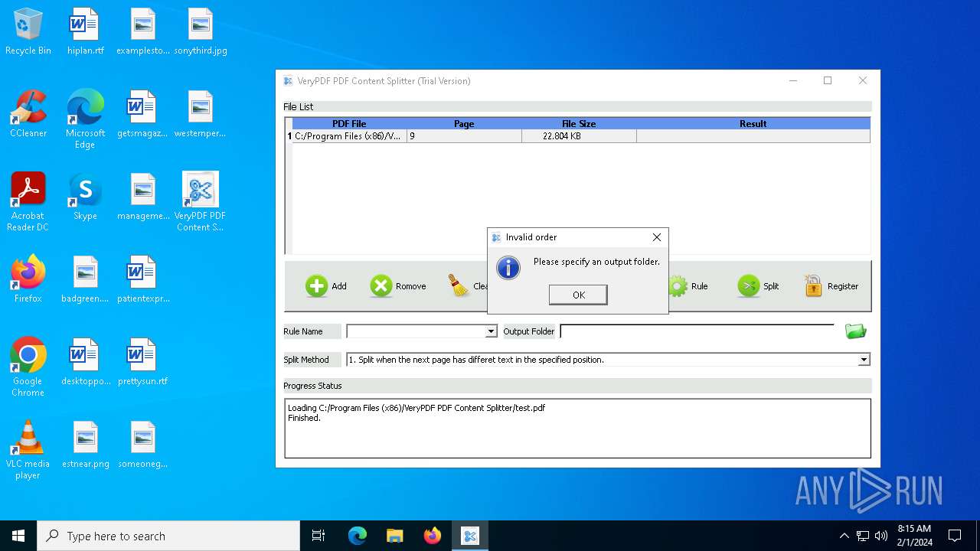Open the Recycle Bin desktop icon
Image resolution: width=980 pixels, height=551 pixels.
click(x=28, y=33)
